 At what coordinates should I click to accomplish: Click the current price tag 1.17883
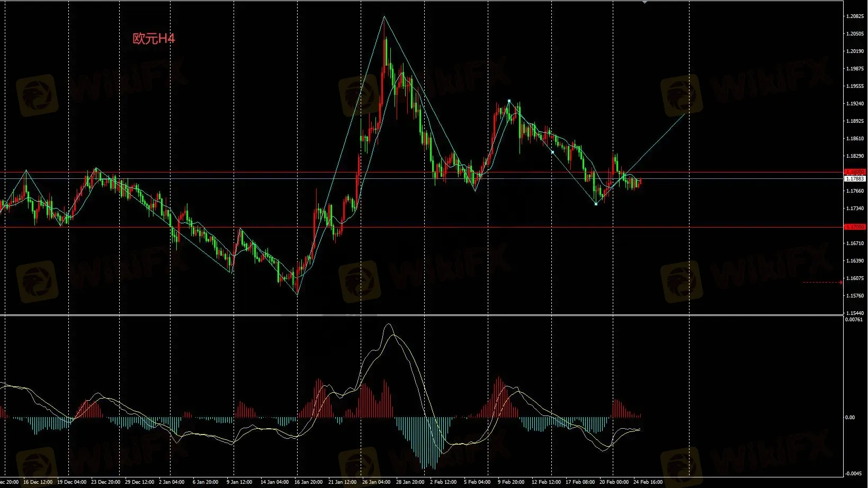point(855,179)
